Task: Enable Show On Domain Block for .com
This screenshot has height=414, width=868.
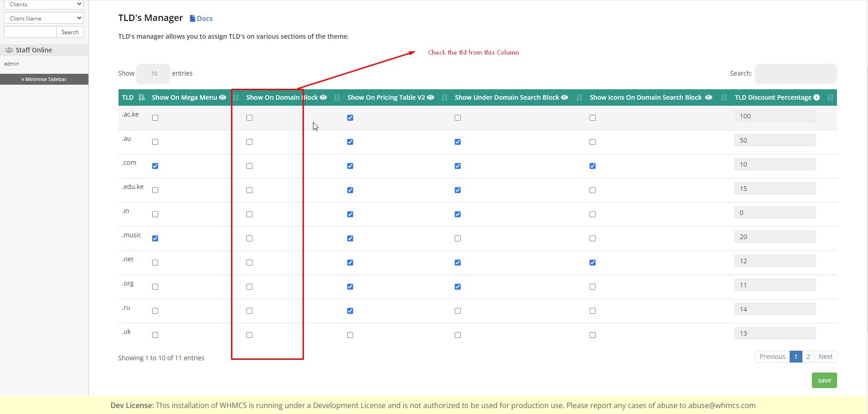Action: [249, 166]
